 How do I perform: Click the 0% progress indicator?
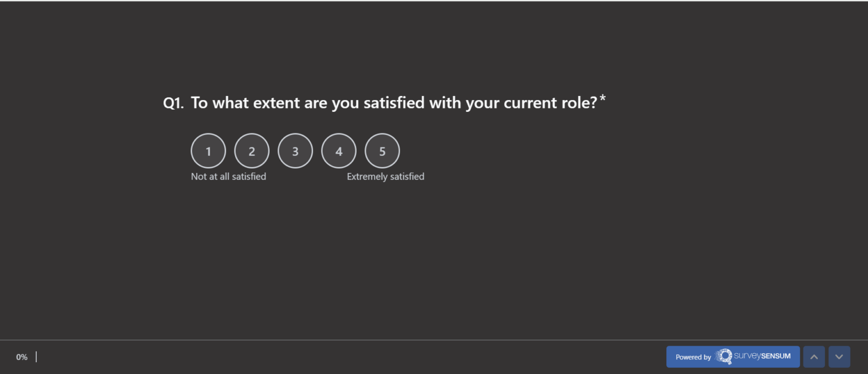pyautogui.click(x=21, y=356)
